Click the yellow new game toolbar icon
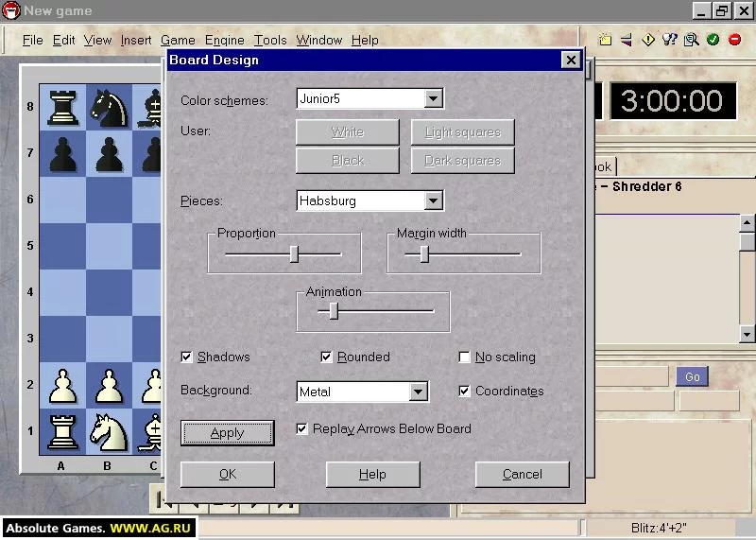 point(605,40)
